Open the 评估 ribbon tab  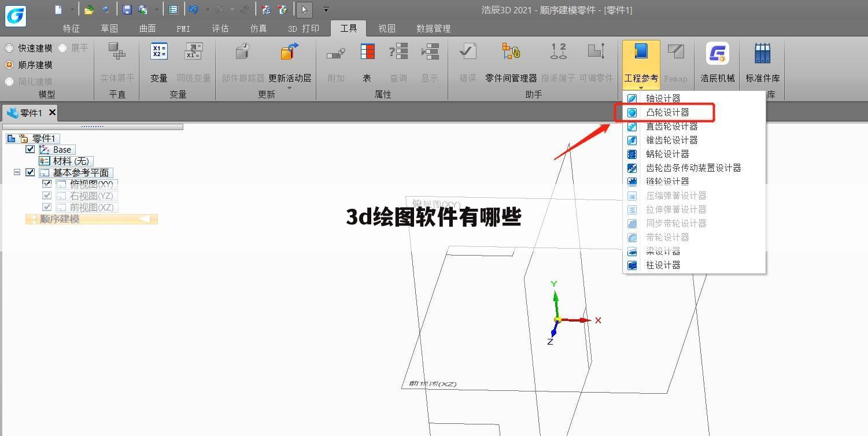tap(220, 28)
